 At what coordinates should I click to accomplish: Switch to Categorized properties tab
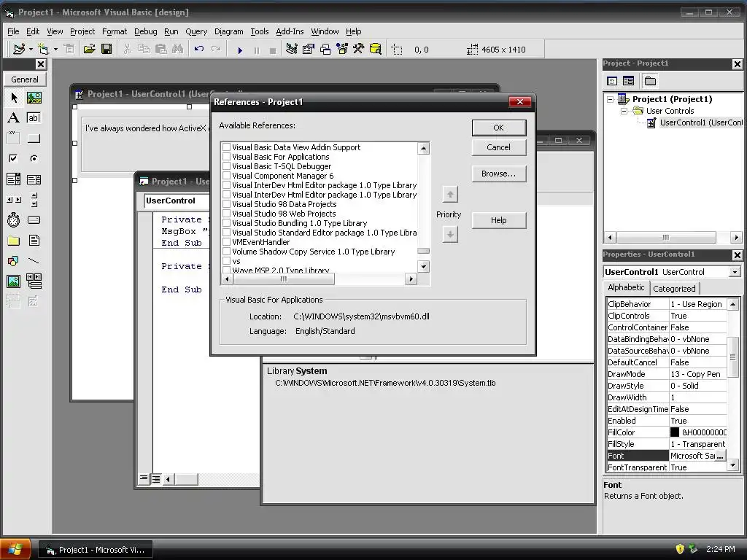click(x=674, y=289)
